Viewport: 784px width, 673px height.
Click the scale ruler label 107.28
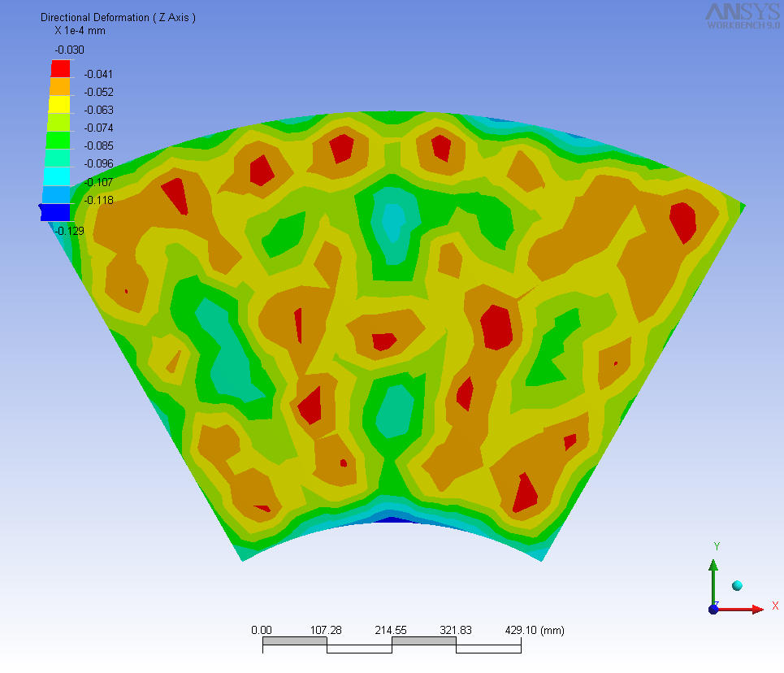pos(326,630)
